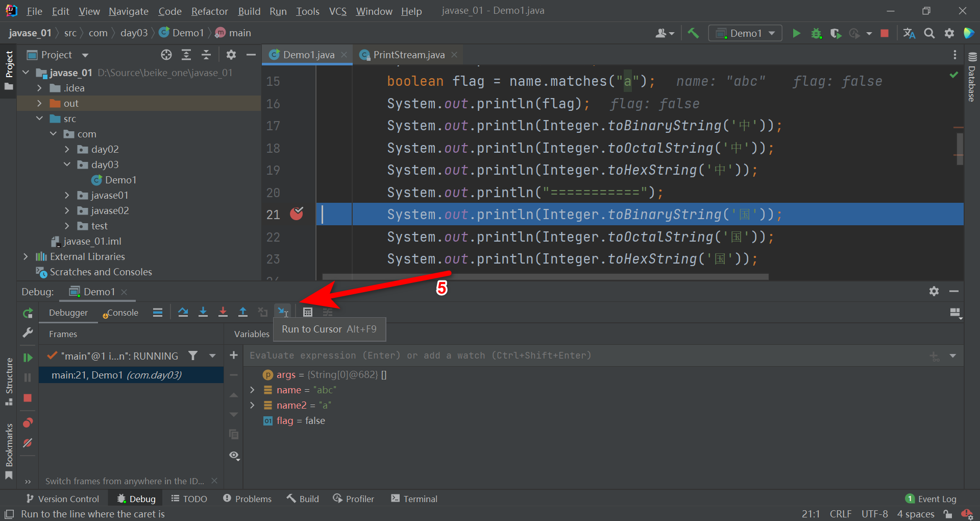
Task: Open the Version Control tool window
Action: pyautogui.click(x=63, y=499)
